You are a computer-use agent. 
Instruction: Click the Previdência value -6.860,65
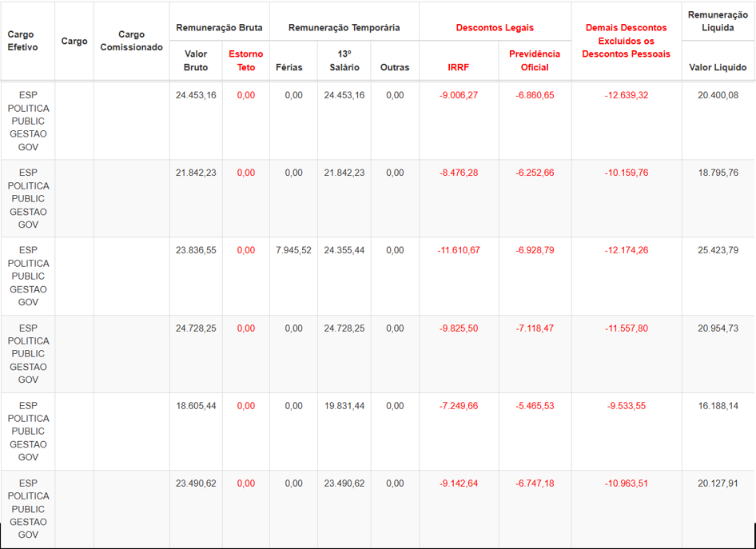click(535, 95)
